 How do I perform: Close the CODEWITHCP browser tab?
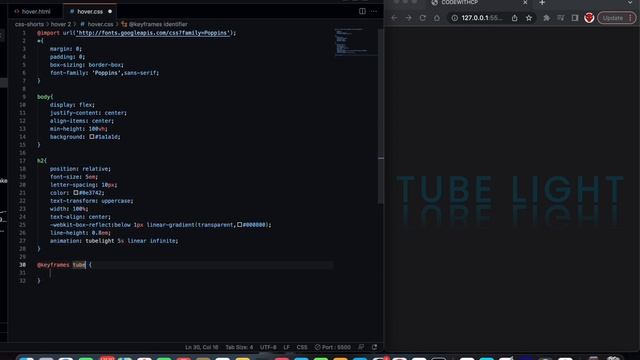[x=525, y=3]
